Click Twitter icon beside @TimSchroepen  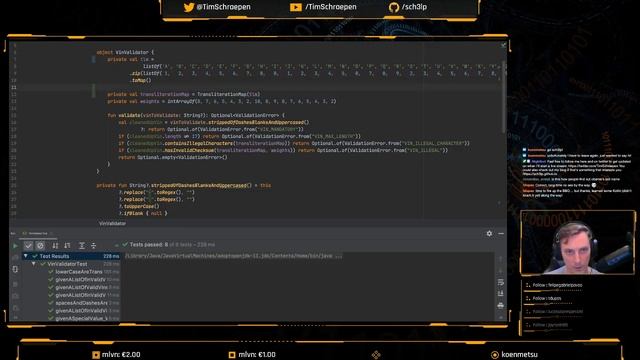coord(189,7)
